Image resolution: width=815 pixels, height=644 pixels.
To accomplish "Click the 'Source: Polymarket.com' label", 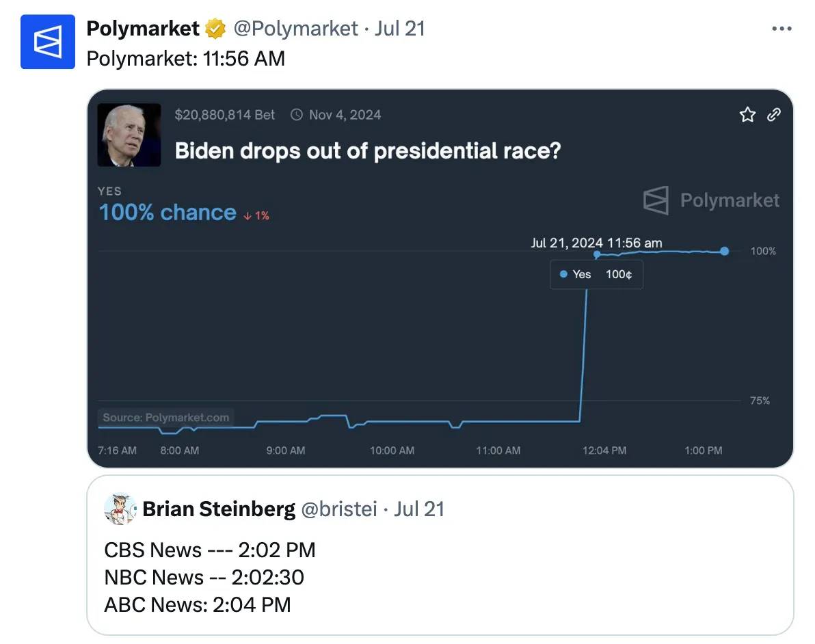I will click(x=166, y=418).
